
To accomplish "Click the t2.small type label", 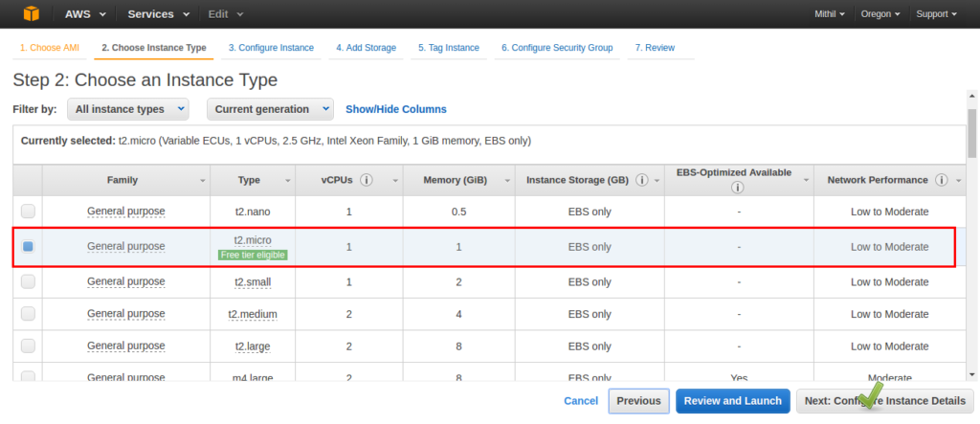I will tap(253, 281).
